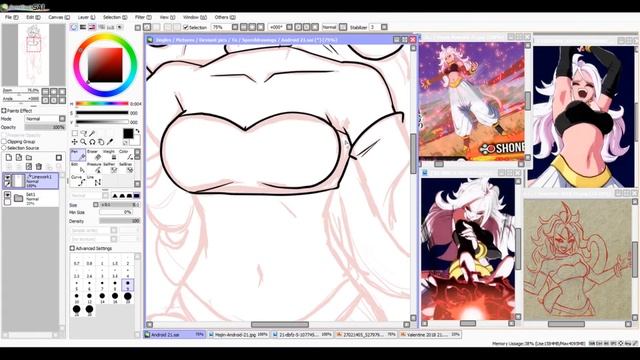The height and width of the screenshot is (360, 640).
Task: Select brush size 9 preset
Action: [x=128, y=284]
